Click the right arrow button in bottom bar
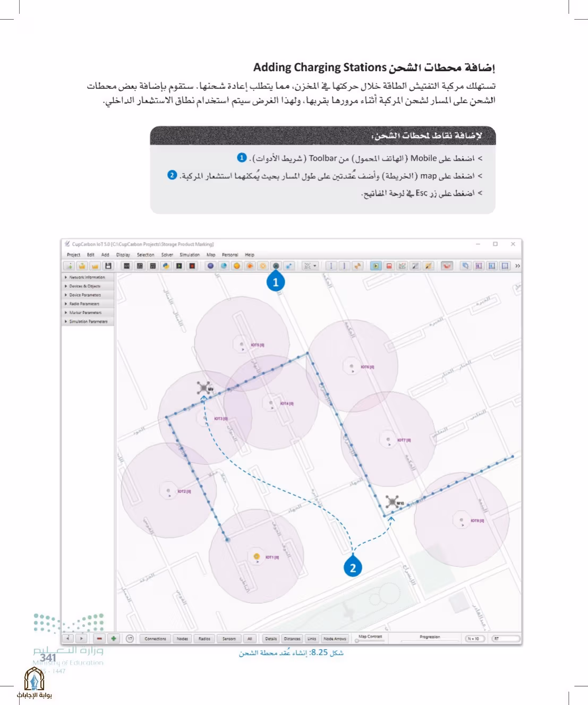Image resolution: width=588 pixels, height=705 pixels. point(81,639)
